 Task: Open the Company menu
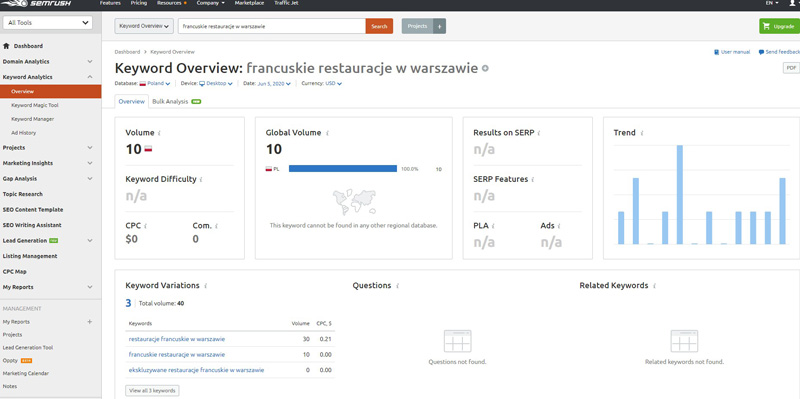(210, 3)
